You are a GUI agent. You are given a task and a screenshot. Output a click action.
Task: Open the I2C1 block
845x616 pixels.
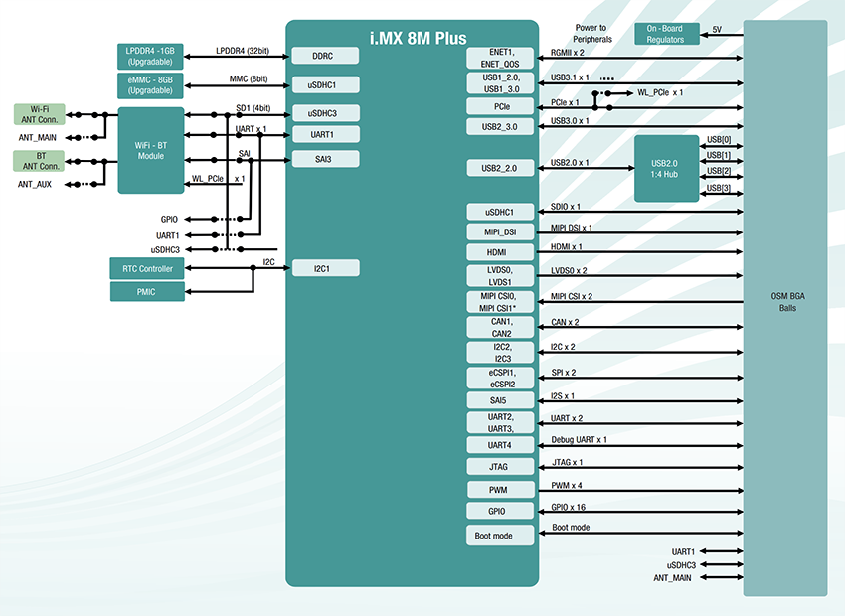point(326,267)
